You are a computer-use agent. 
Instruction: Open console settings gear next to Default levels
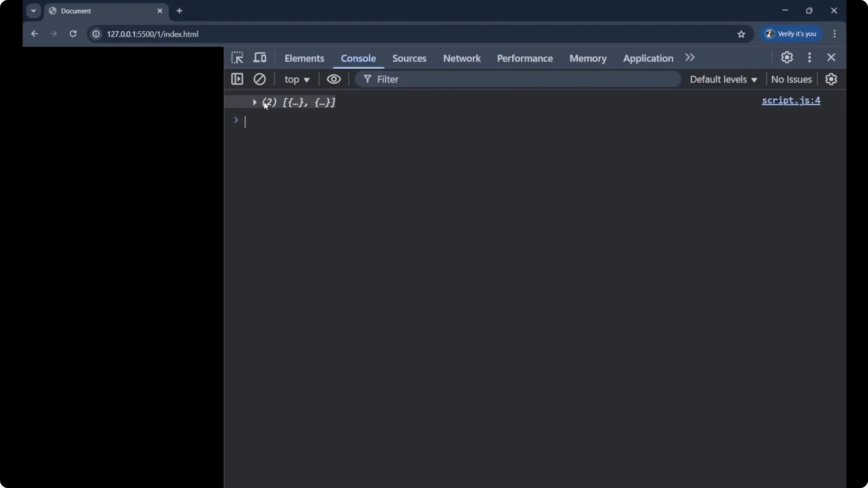[x=832, y=79]
